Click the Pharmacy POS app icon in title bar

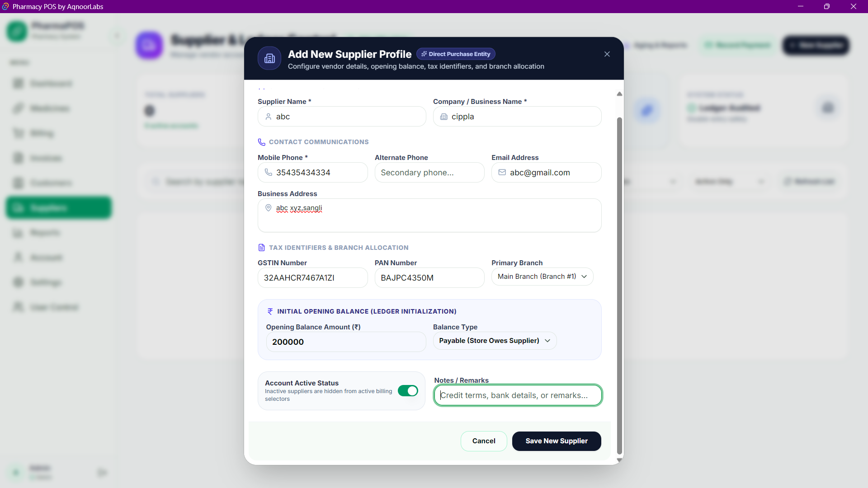[x=5, y=6]
